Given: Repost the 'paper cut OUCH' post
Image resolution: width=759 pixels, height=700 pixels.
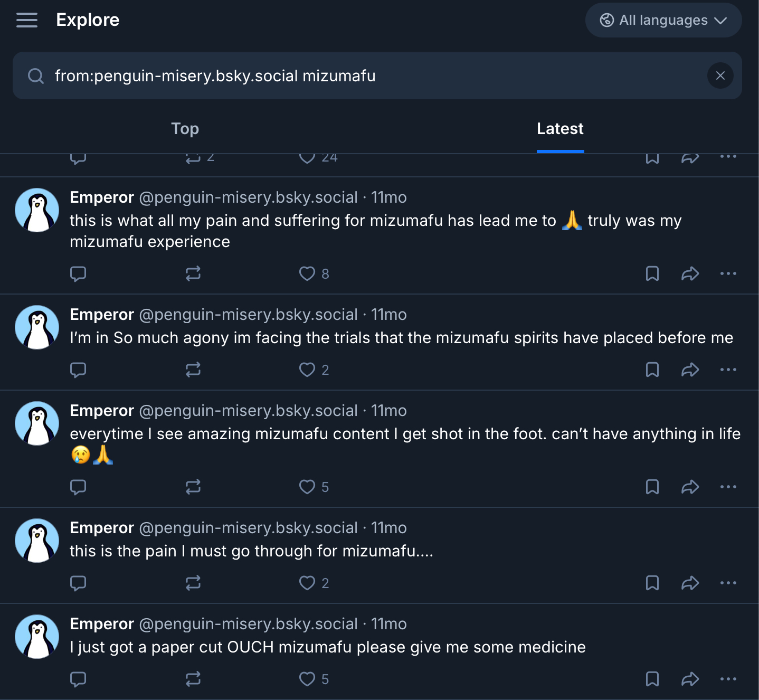Looking at the screenshot, I should click(x=193, y=679).
